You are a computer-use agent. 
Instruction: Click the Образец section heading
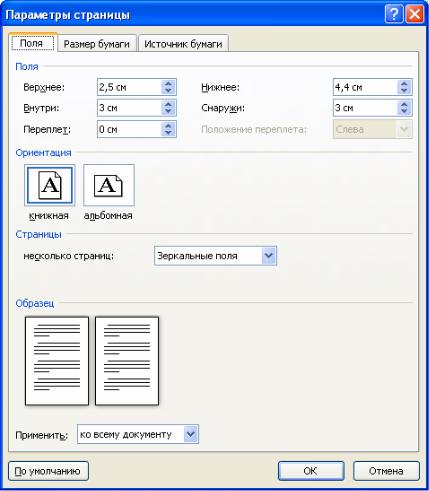coord(35,303)
